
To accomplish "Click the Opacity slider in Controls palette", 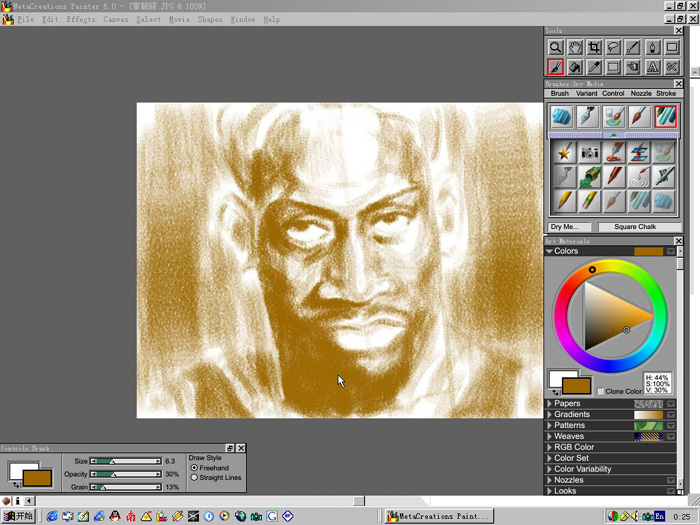I will point(126,474).
